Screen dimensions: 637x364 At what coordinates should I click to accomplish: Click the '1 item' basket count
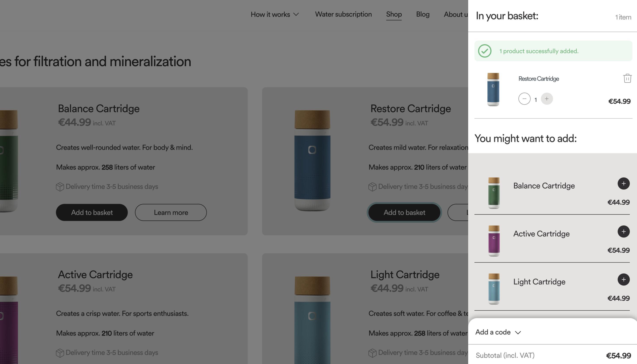(623, 17)
